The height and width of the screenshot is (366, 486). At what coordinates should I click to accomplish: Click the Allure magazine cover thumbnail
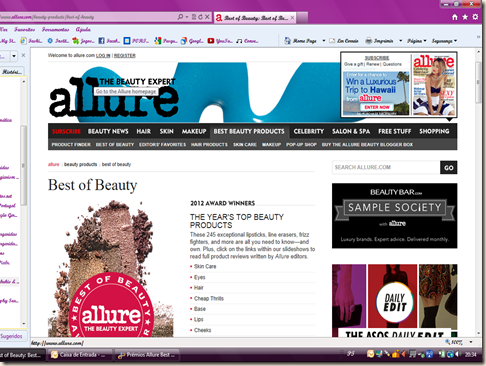(434, 85)
